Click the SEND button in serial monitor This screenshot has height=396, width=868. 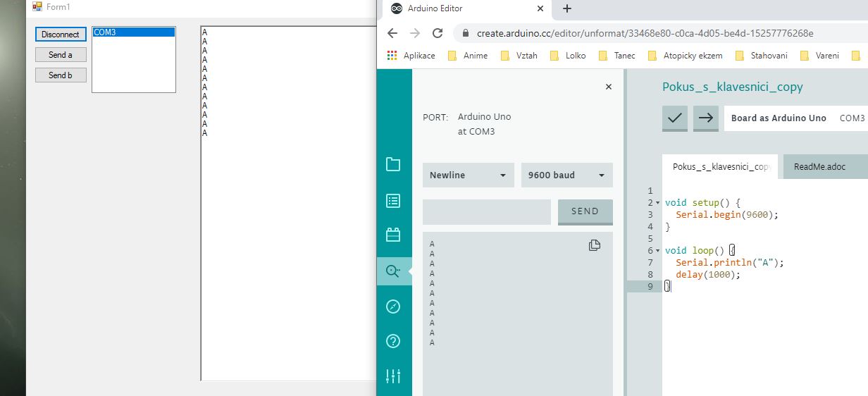point(585,211)
